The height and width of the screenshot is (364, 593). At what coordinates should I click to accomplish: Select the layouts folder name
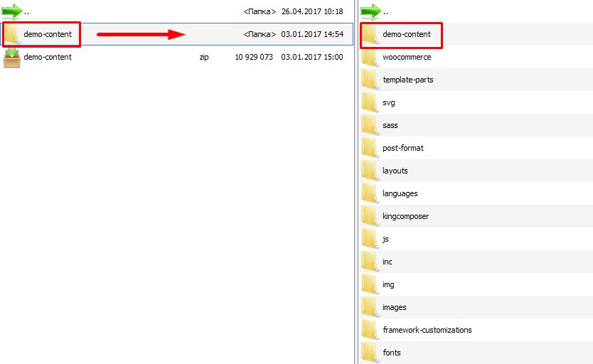tap(395, 171)
